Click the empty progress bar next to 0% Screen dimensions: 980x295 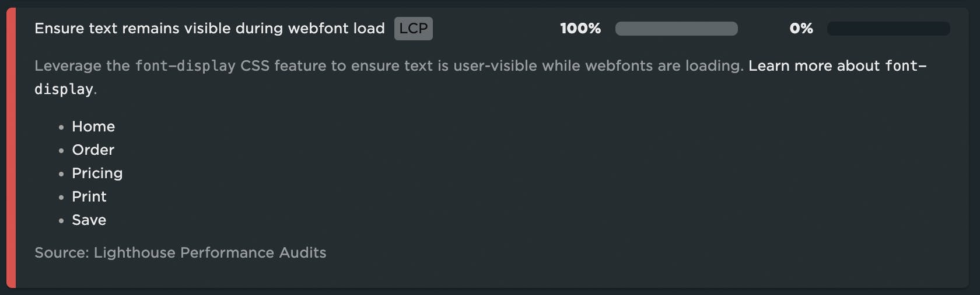coord(888,29)
